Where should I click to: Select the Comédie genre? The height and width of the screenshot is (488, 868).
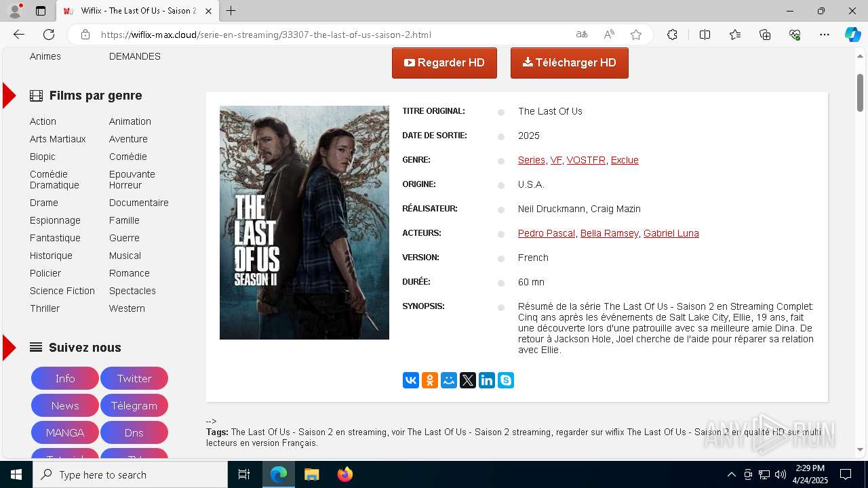click(128, 157)
